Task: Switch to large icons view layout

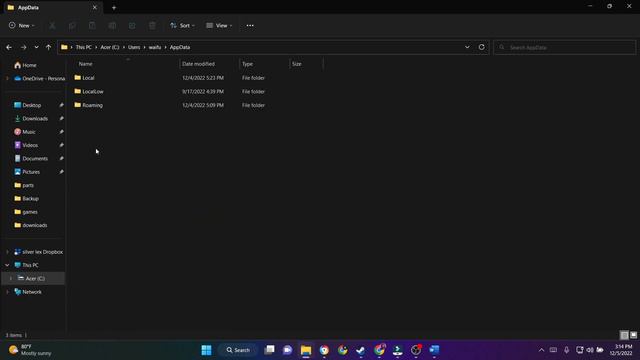Action: coord(633,336)
